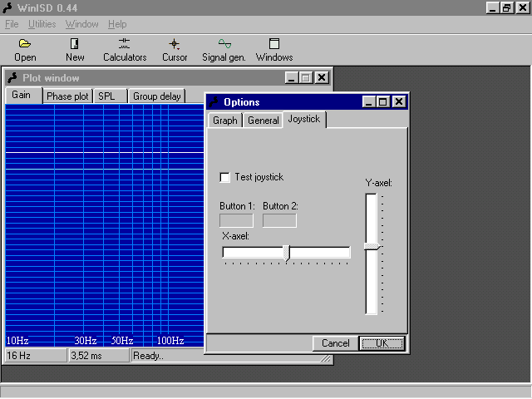
Task: Click the 3,52 ms status field
Action: 99,356
